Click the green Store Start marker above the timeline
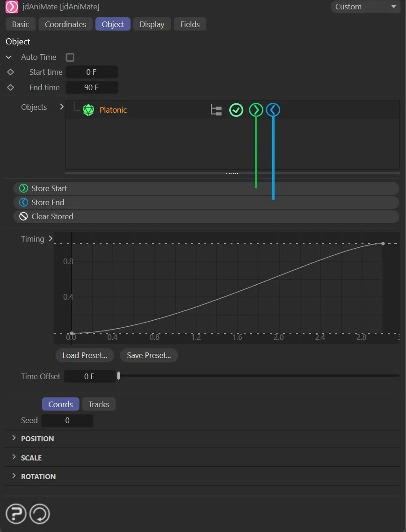Image resolution: width=406 pixels, height=532 pixels. tap(256, 110)
